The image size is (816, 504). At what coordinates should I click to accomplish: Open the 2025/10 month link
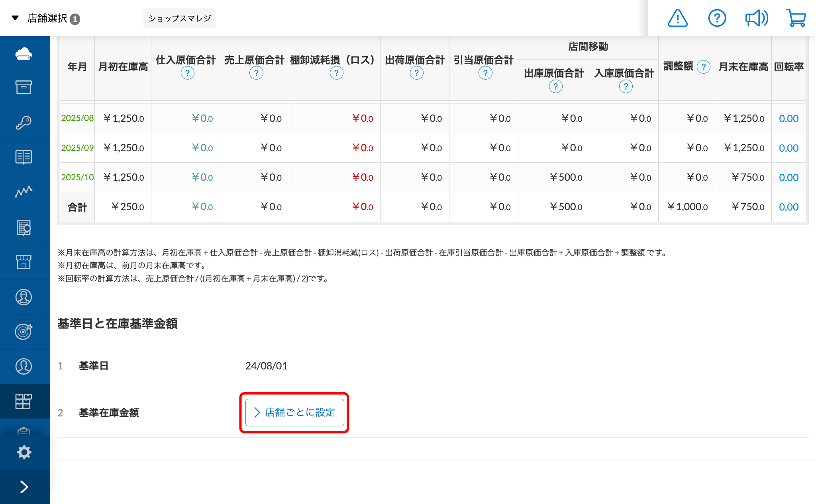tap(77, 177)
